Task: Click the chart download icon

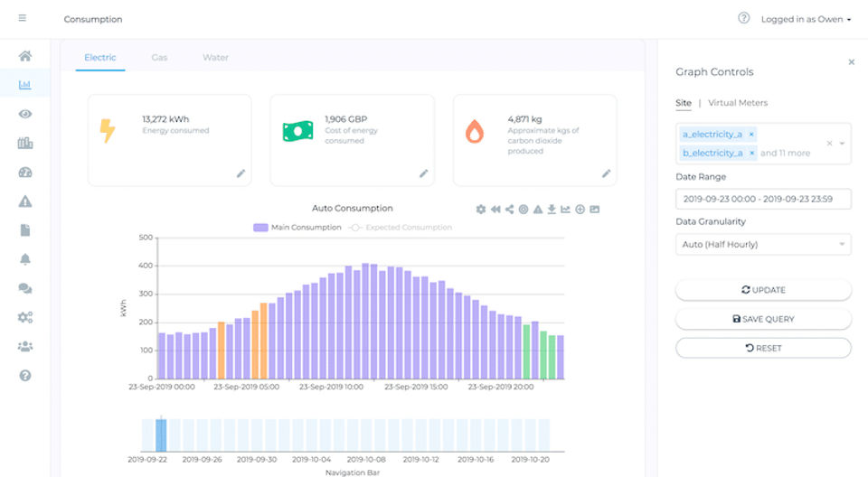Action: click(x=552, y=210)
